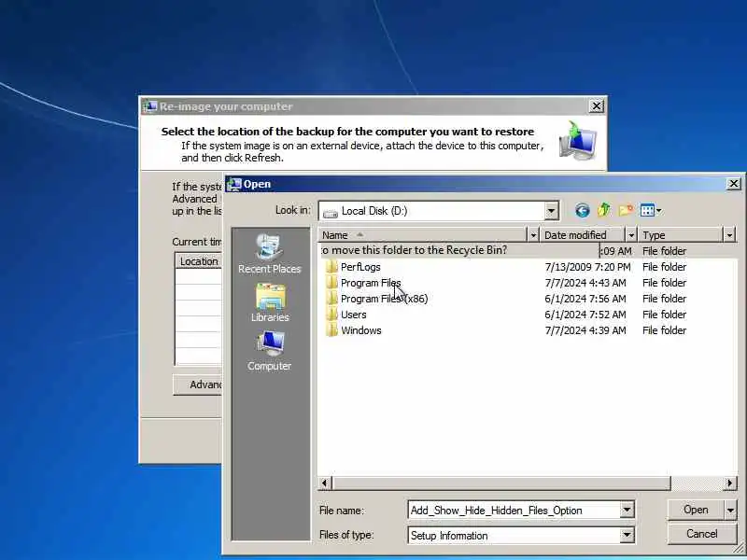
Task: Click the horizontal scrollbar thumb
Action: (501, 483)
